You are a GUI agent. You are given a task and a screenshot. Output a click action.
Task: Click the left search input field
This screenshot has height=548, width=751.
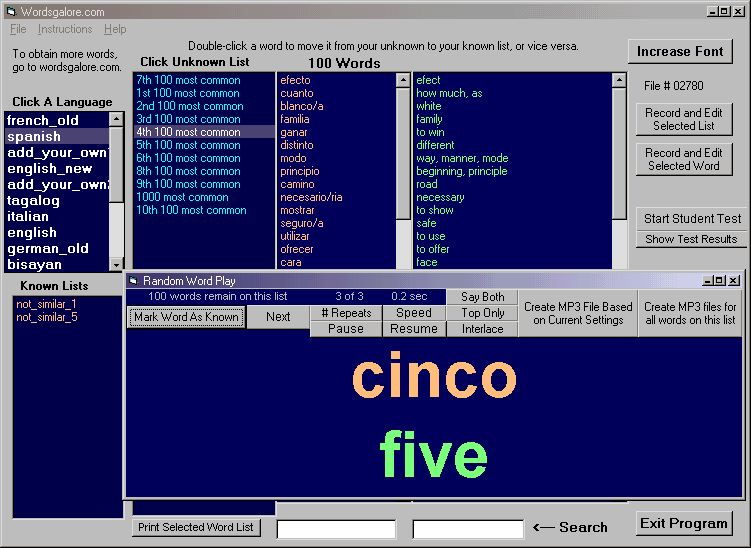336,529
